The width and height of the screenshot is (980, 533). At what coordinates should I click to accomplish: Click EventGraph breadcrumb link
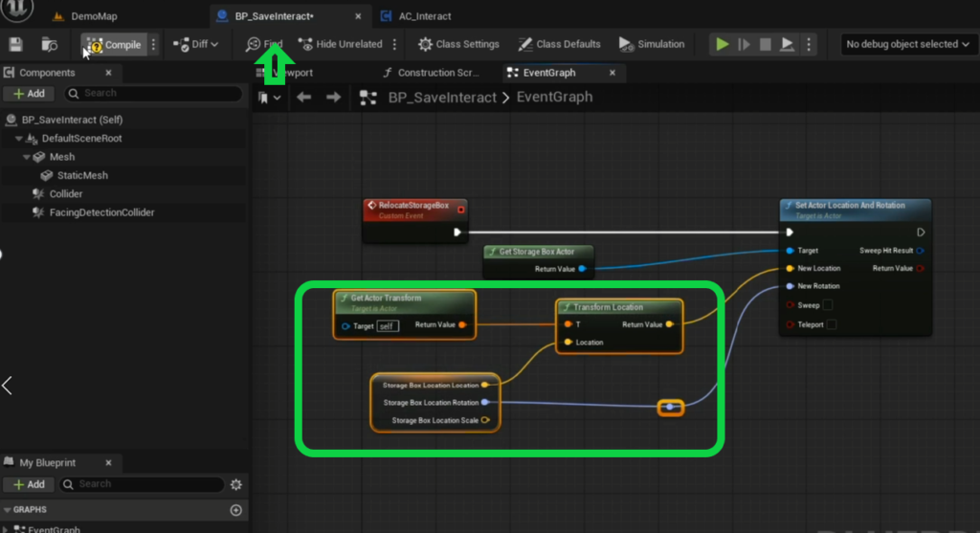[554, 98]
